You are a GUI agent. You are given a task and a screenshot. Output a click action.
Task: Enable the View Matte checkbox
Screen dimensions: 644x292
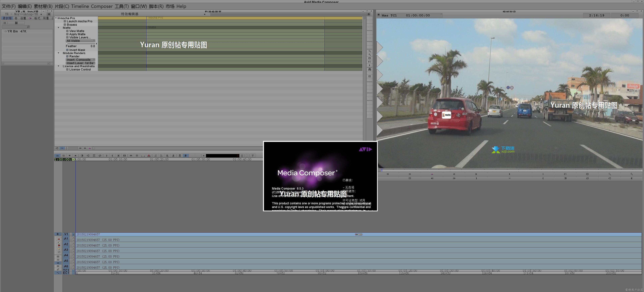pyautogui.click(x=67, y=31)
